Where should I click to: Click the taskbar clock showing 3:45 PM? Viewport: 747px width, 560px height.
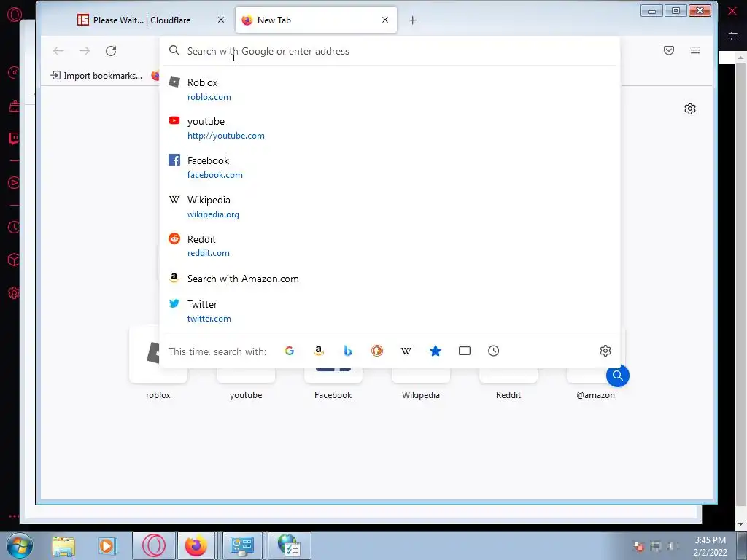click(x=710, y=546)
